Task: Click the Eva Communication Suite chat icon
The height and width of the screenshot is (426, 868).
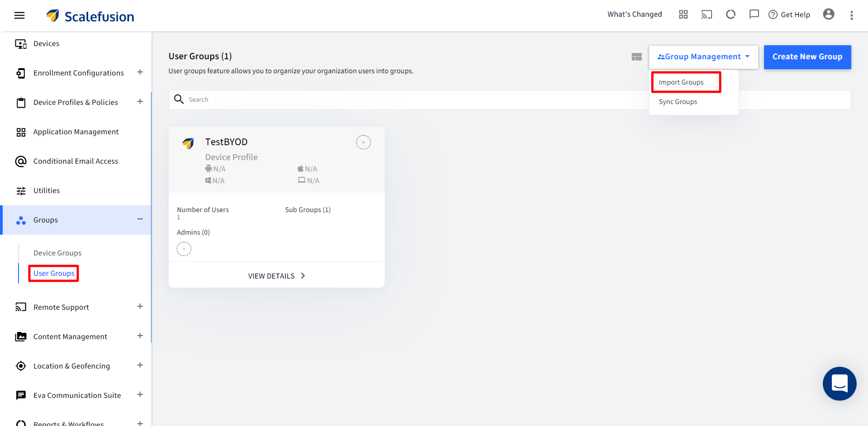Action: [x=21, y=395]
